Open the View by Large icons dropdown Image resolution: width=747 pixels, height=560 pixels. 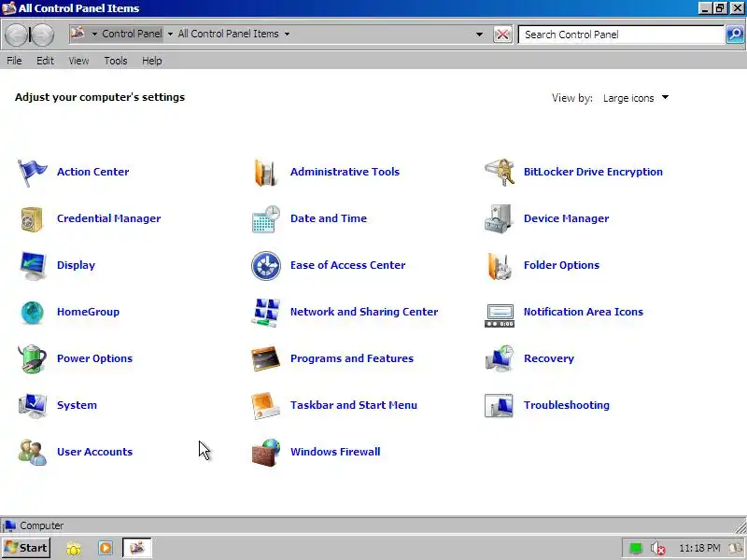coord(636,98)
